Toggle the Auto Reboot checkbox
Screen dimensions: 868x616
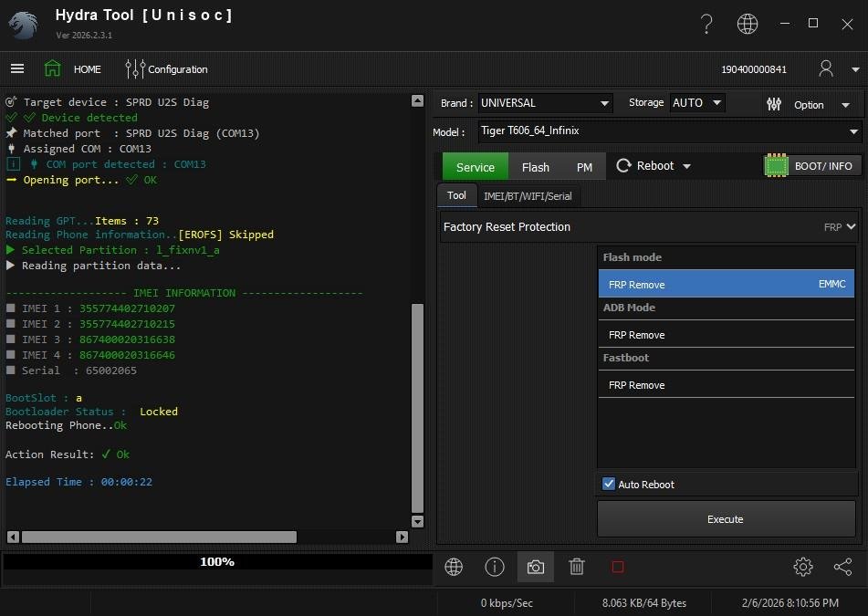(609, 484)
